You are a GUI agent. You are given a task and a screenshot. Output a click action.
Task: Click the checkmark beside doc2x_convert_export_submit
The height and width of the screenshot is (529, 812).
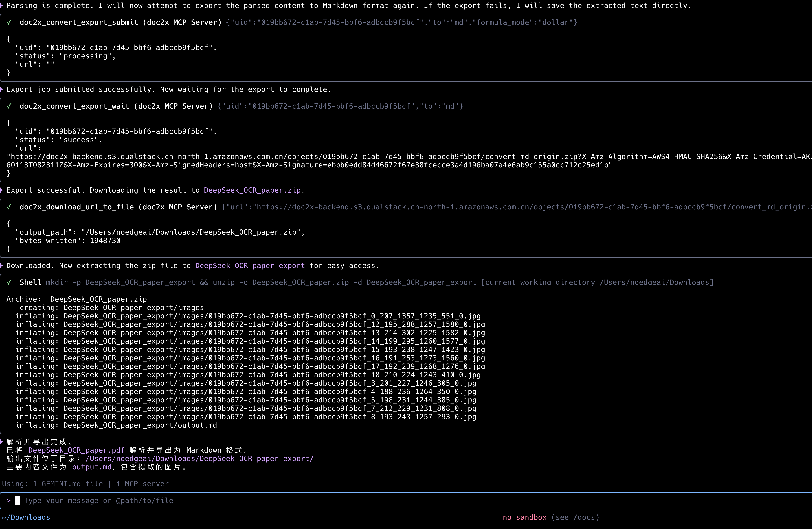pos(10,23)
